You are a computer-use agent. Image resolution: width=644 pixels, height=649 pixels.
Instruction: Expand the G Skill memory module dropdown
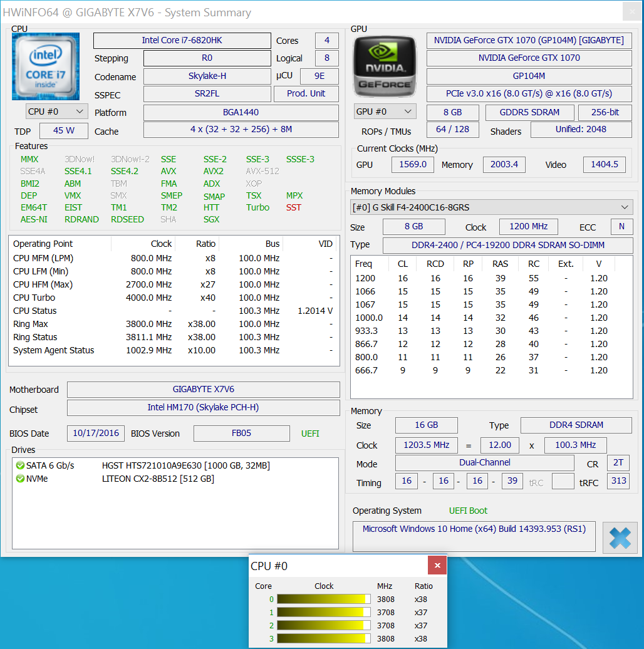point(492,207)
